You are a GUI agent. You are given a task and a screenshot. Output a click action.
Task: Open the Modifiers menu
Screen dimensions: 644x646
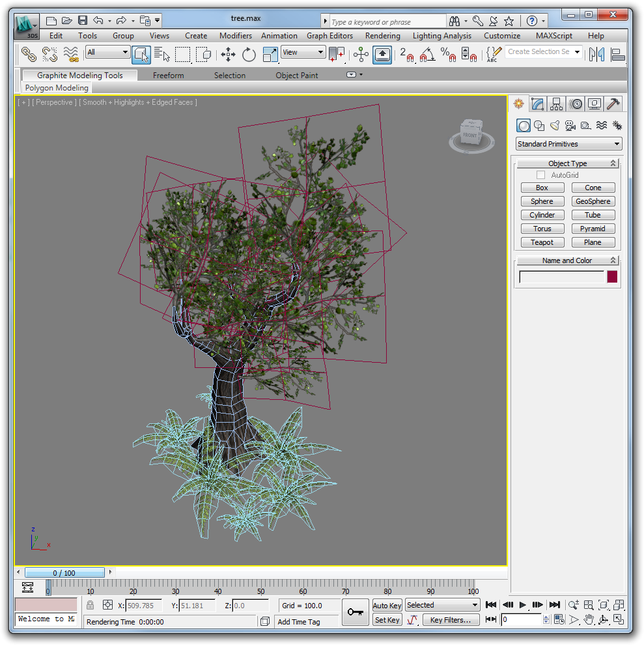pyautogui.click(x=235, y=36)
